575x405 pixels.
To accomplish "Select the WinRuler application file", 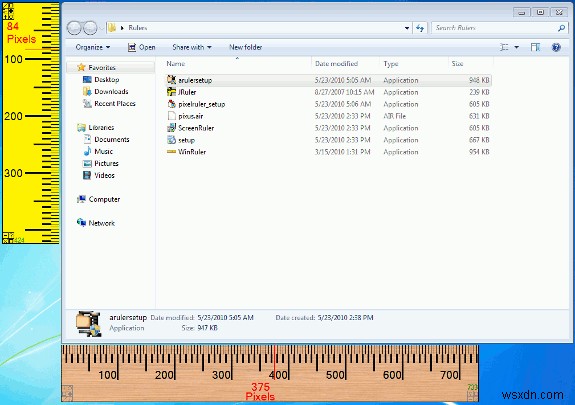I will pyautogui.click(x=329, y=152).
